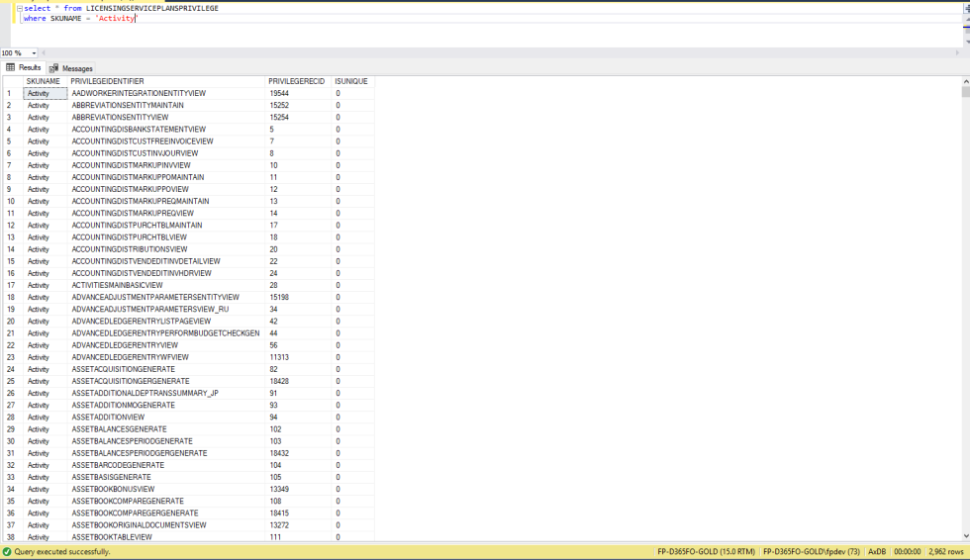Viewport: 970px width, 560px height.
Task: Switch to the Results tab
Action: (24, 68)
